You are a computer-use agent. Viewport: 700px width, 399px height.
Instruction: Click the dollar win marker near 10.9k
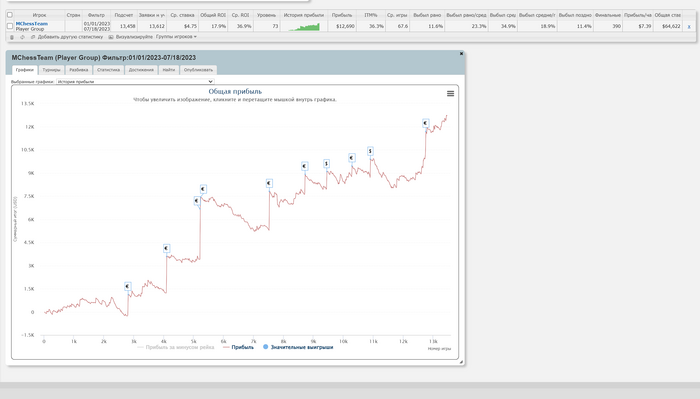click(370, 151)
